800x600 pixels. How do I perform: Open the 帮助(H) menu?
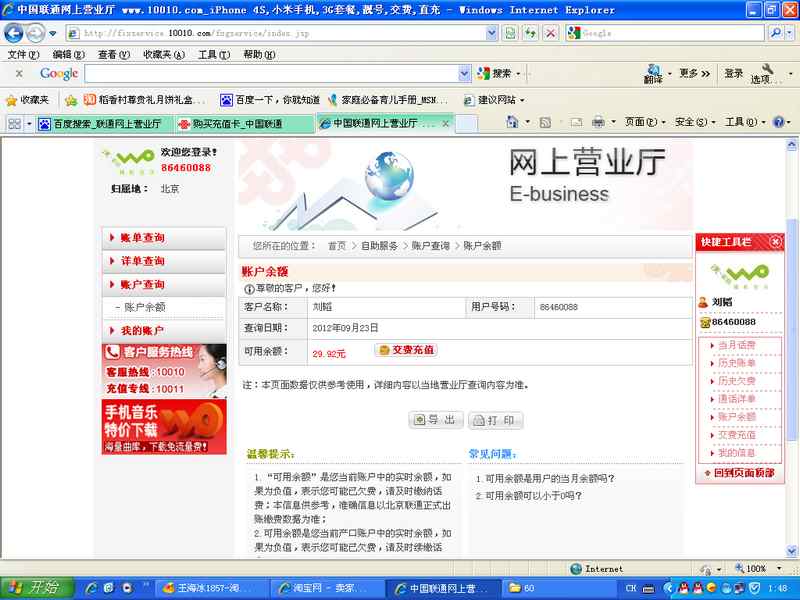pos(260,54)
